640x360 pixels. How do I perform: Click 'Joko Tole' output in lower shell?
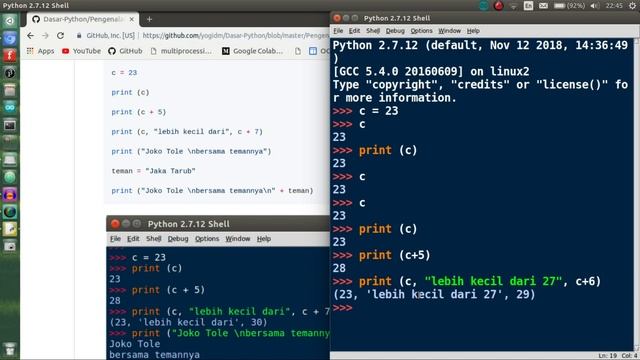134,344
